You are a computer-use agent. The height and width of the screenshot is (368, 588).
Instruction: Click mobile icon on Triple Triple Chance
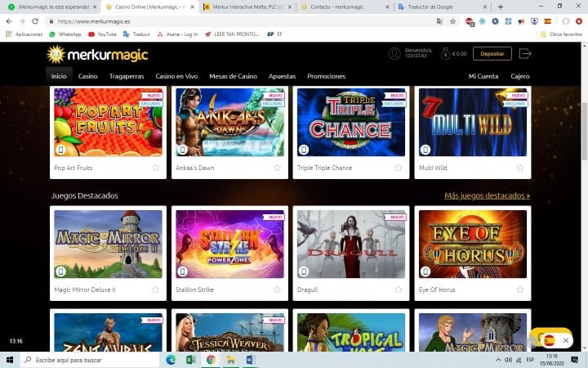pos(304,150)
